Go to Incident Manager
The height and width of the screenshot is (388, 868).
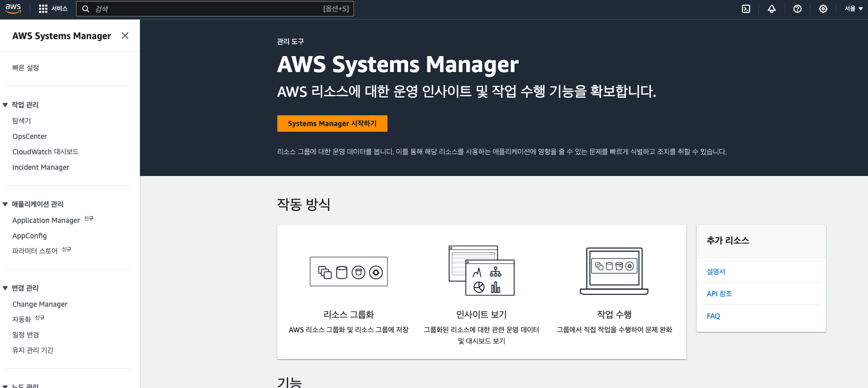(x=41, y=167)
